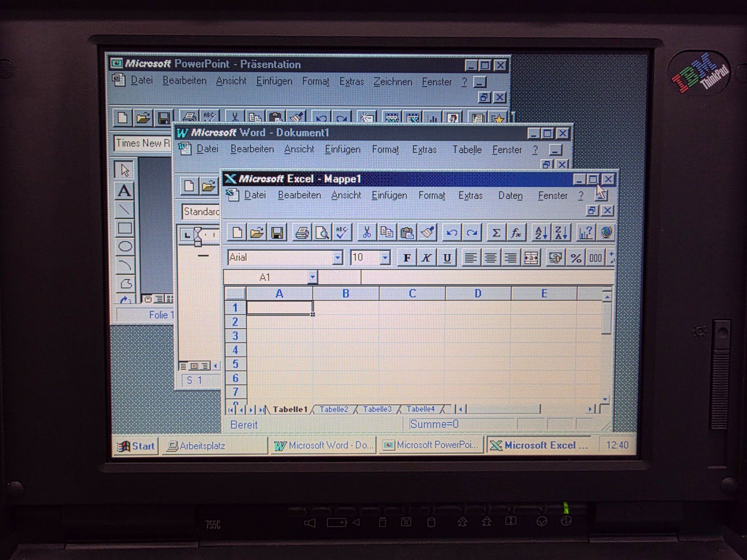Image resolution: width=747 pixels, height=560 pixels.
Task: Select row 5 header in Excel
Action: [x=235, y=364]
